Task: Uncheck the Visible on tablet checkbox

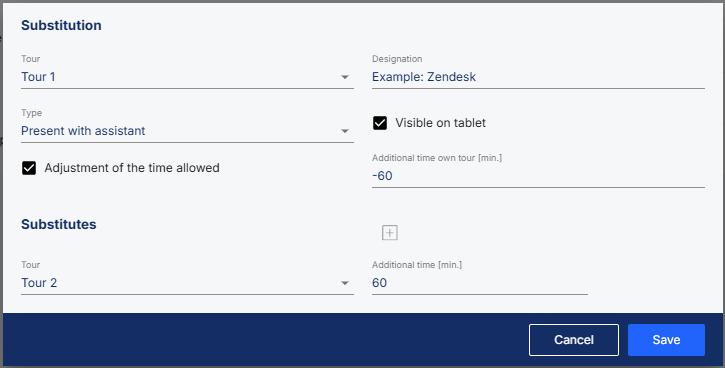Action: 380,123
